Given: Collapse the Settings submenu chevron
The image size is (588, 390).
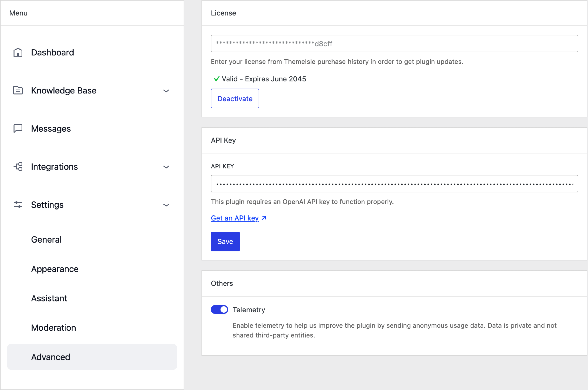Looking at the screenshot, I should click(x=166, y=205).
